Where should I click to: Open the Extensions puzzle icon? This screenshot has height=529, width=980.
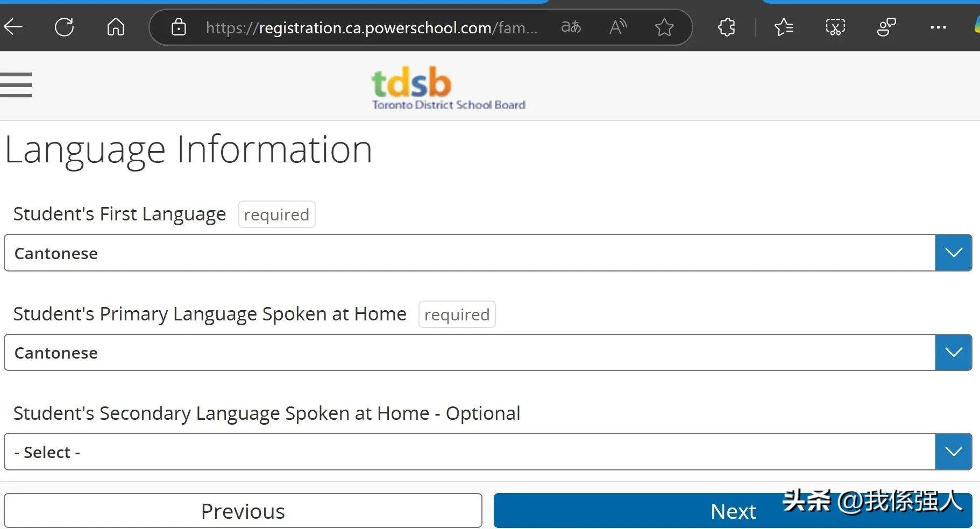pyautogui.click(x=726, y=27)
